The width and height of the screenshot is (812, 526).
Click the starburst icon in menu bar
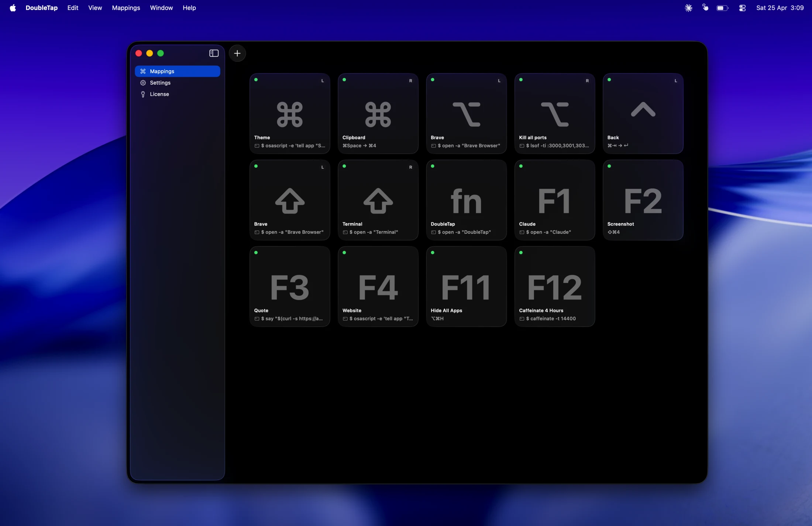click(688, 8)
